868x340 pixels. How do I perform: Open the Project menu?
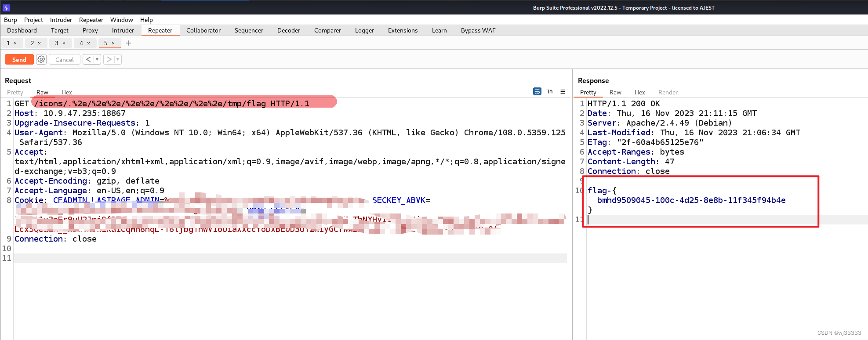tap(33, 20)
